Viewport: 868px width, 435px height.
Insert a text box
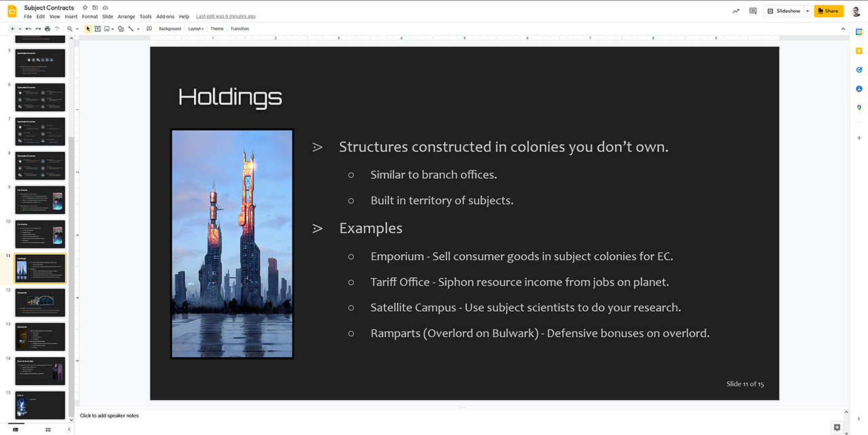[x=98, y=28]
